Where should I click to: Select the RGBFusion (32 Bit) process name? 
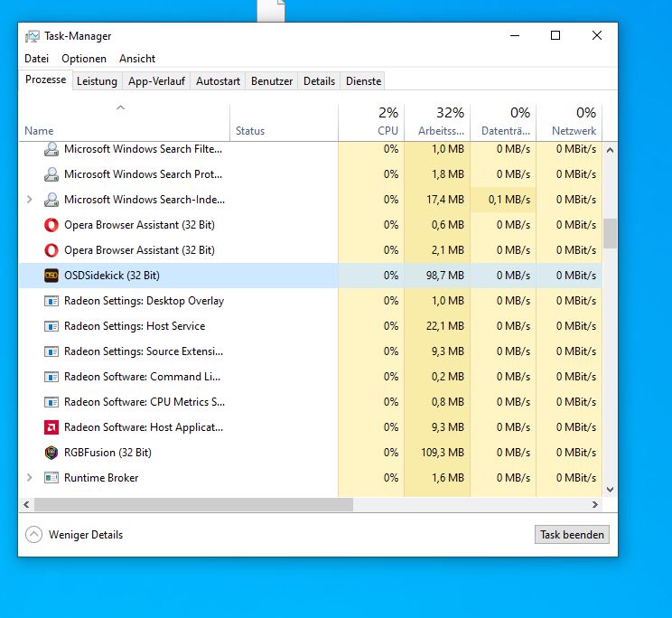coord(108,453)
